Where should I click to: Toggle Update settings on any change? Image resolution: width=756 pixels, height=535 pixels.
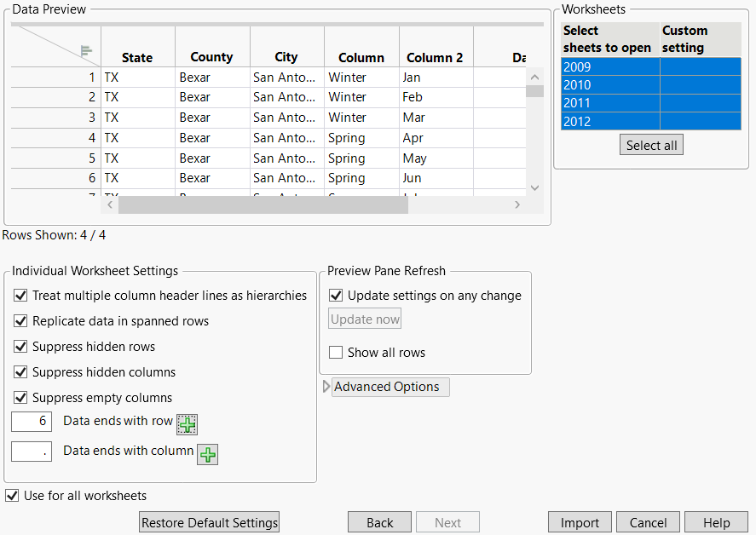[335, 296]
